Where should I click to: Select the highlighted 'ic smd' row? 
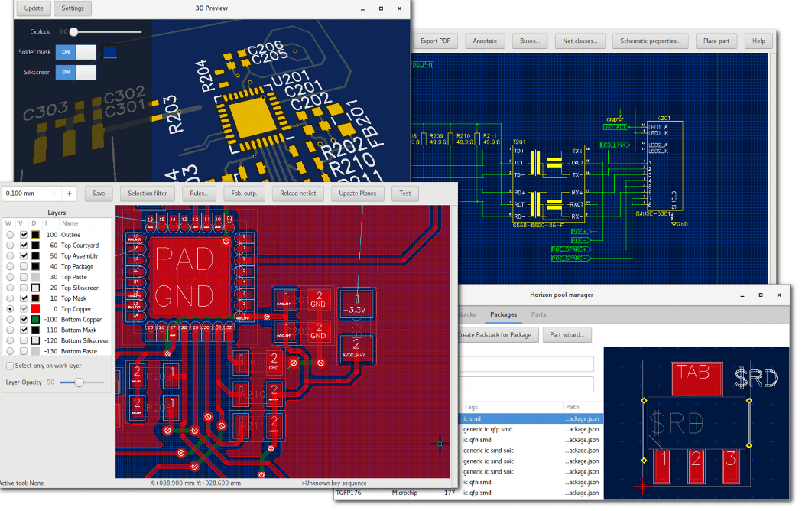coord(531,418)
